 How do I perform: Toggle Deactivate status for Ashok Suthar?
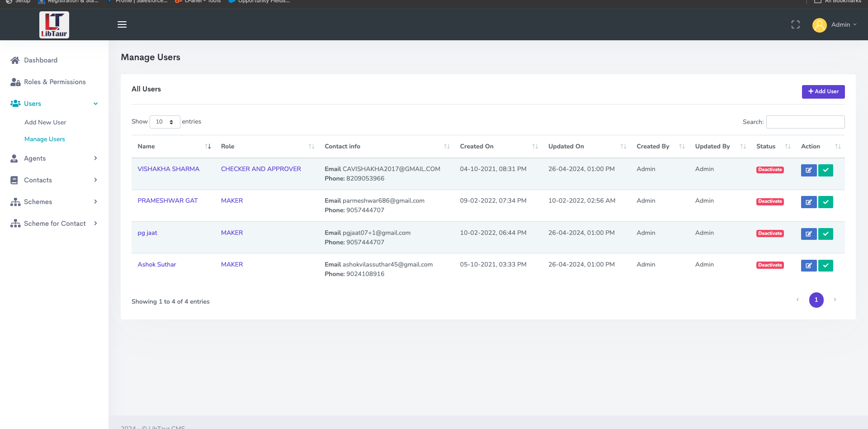pos(770,265)
